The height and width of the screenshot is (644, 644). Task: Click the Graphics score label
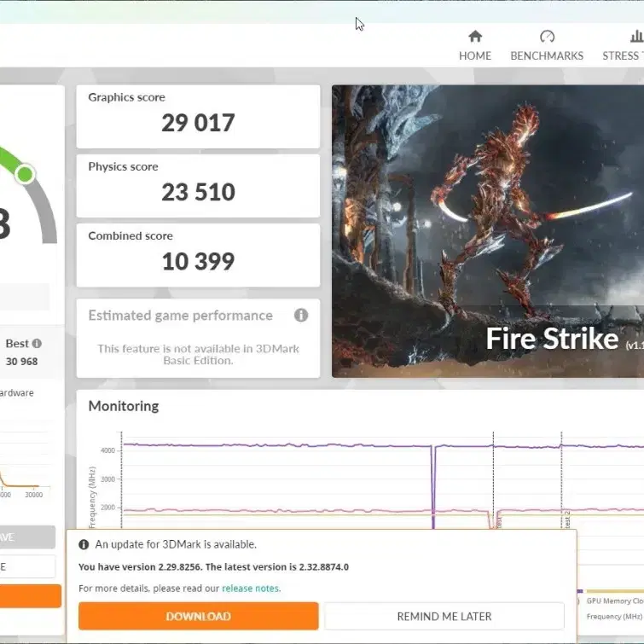[x=126, y=97]
